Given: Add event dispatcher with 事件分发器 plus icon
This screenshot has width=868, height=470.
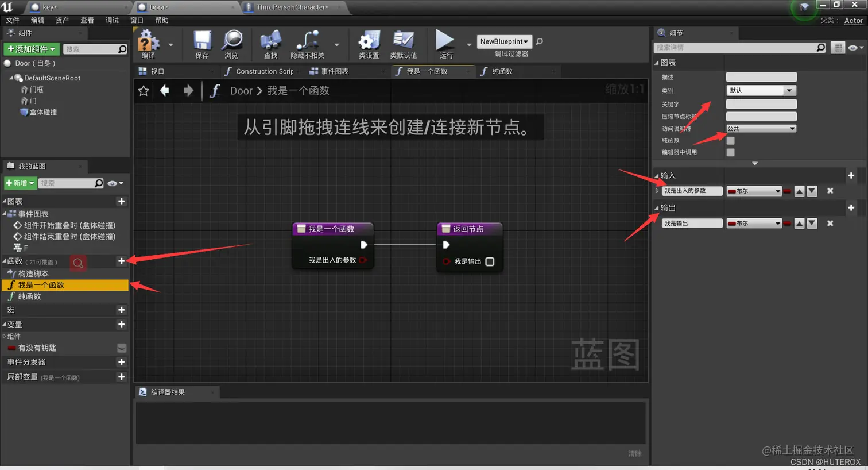Looking at the screenshot, I should (121, 362).
